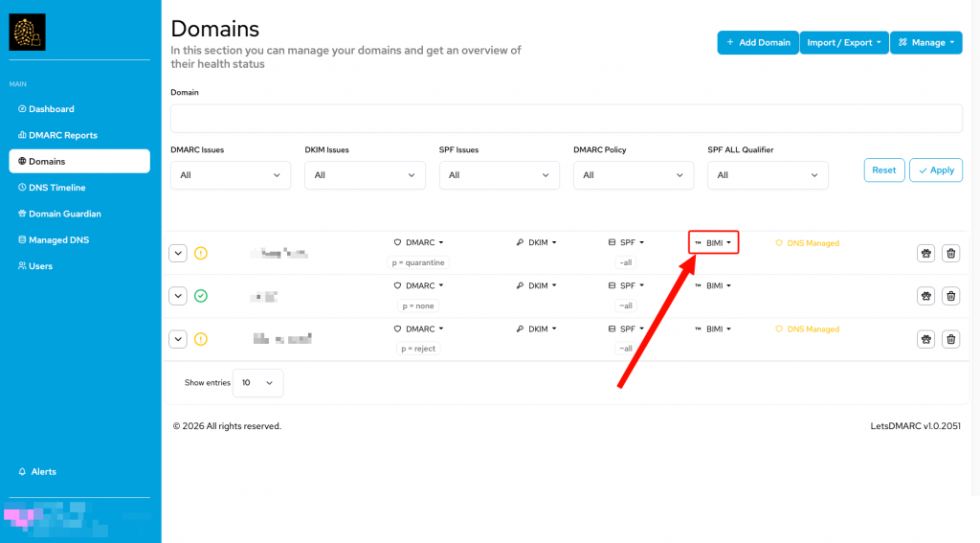The image size is (980, 543).
Task: Open DNS Timeline from the sidebar
Action: 56,188
